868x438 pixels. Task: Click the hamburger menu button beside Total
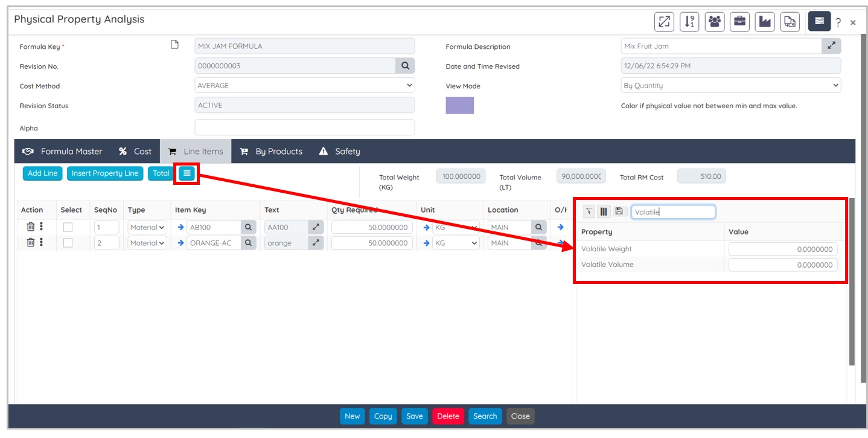pos(187,173)
